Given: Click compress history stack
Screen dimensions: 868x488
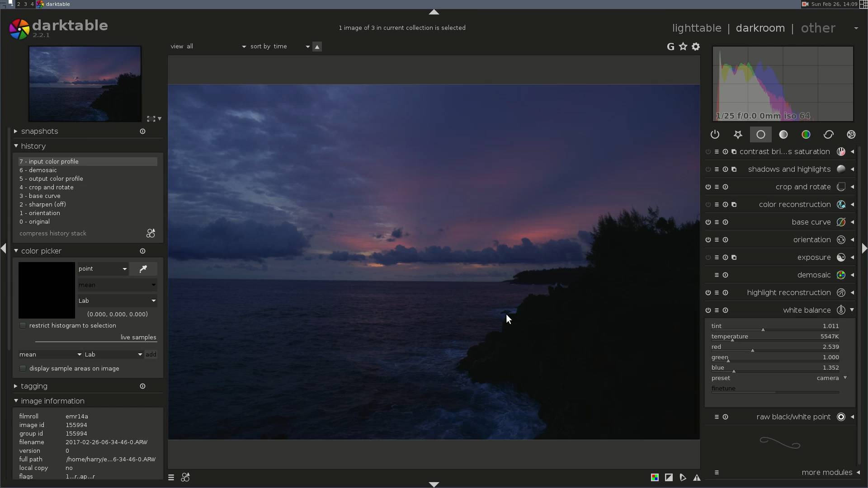Looking at the screenshot, I should pyautogui.click(x=53, y=234).
